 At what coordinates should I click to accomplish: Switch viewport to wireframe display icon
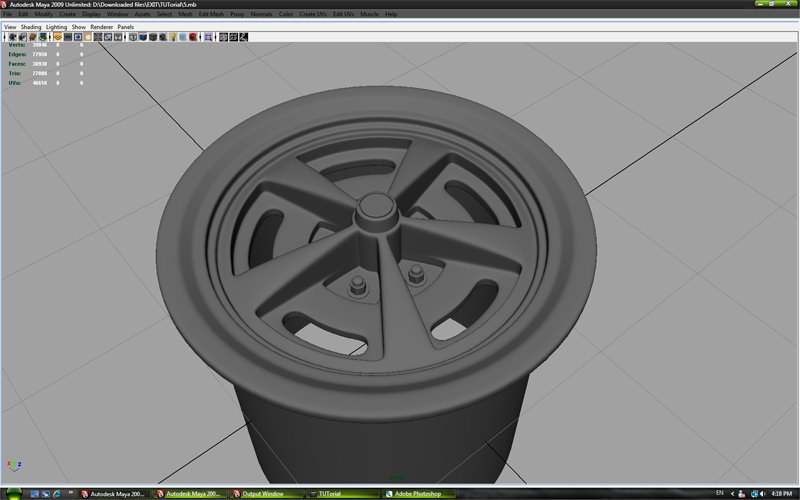coord(134,37)
